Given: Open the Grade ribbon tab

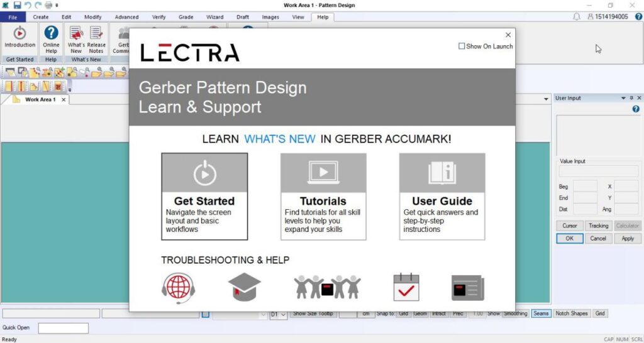Looking at the screenshot, I should tap(186, 17).
